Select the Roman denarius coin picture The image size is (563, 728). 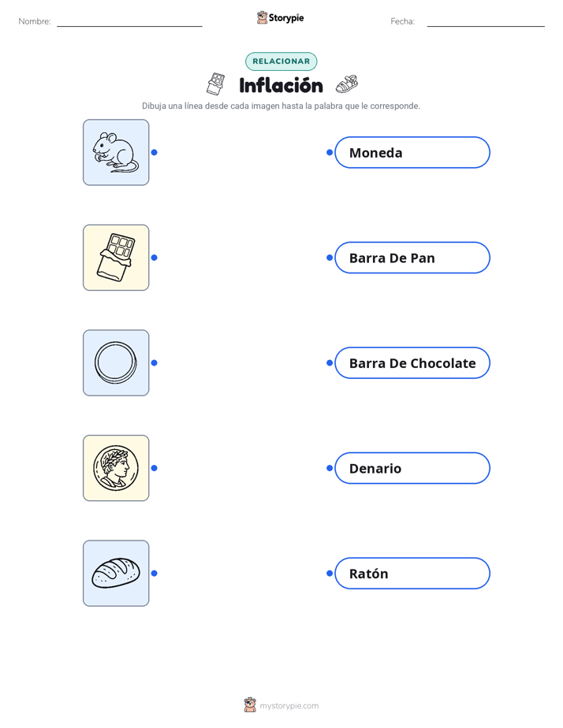click(x=116, y=468)
